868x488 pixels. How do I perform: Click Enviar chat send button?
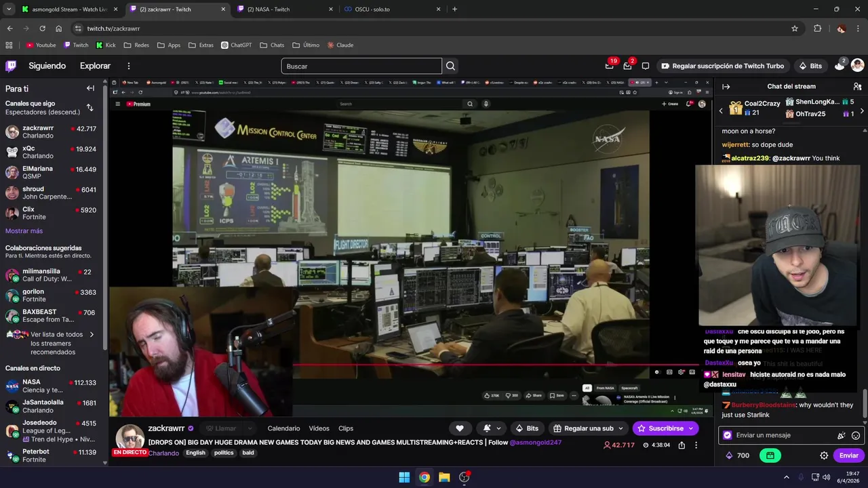point(848,455)
